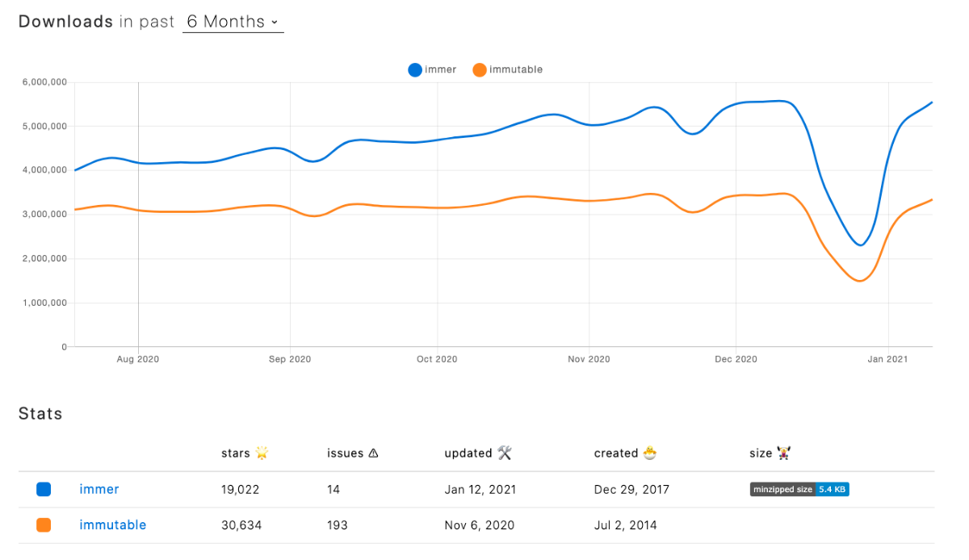Select the immer created date Dec 29, 2017

pos(631,489)
